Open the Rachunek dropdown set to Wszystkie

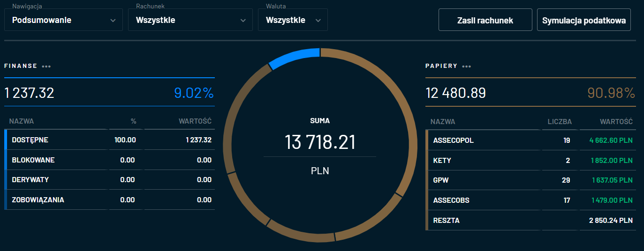coord(190,20)
